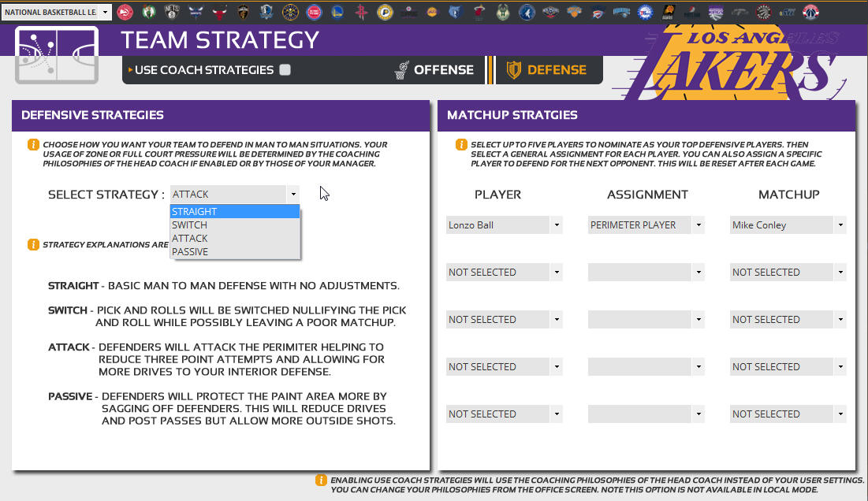Screen dimensions: 868x501
Task: Select the Orlando Magic team logo
Action: [x=621, y=12]
